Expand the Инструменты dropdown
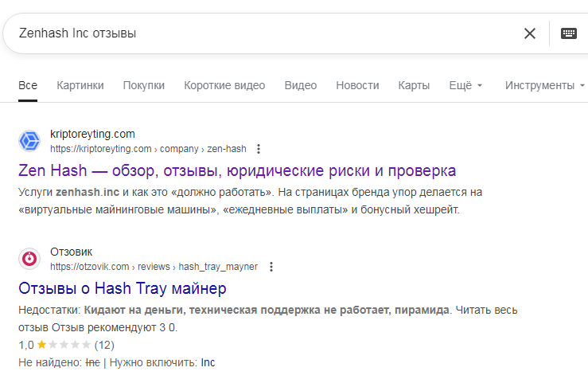 point(544,85)
